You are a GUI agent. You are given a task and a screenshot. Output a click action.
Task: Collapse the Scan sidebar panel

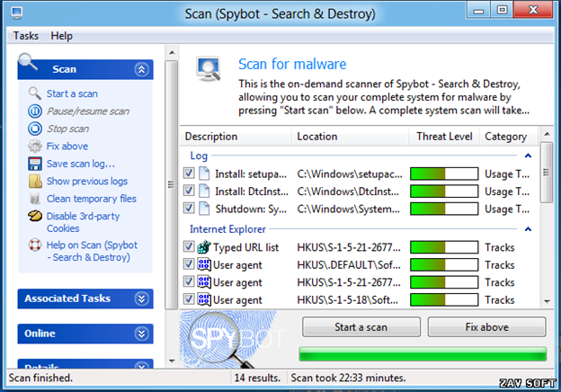coord(141,69)
